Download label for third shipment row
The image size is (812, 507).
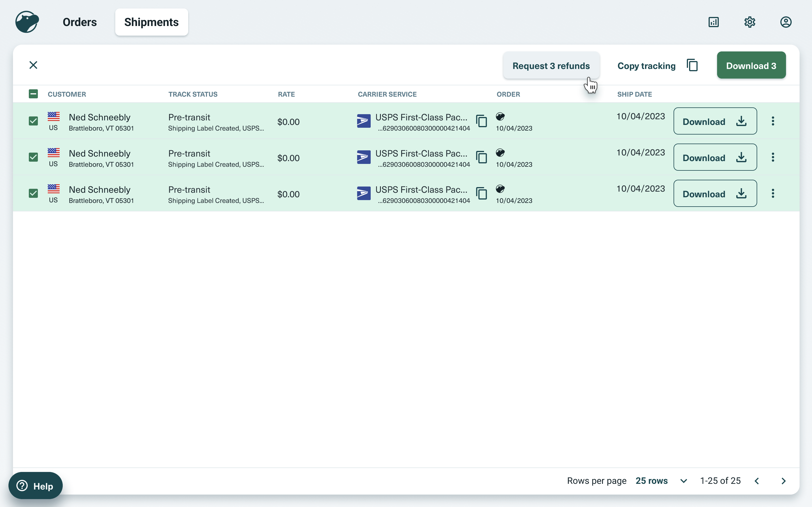click(715, 194)
